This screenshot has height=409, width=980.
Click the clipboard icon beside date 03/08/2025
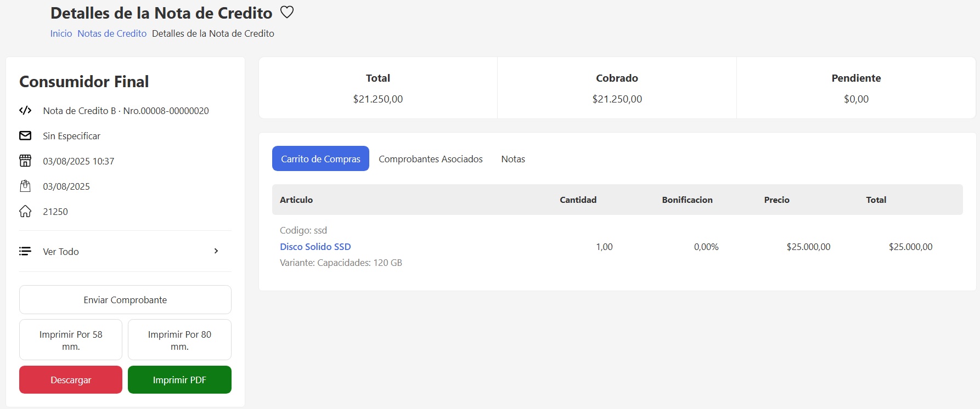(x=25, y=186)
